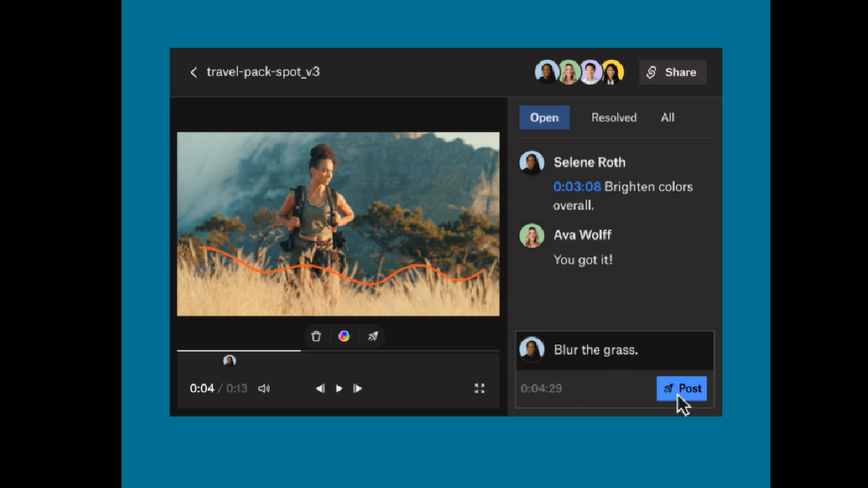Post the 'Blur the grass' comment
This screenshot has height=488, width=868.
point(681,388)
